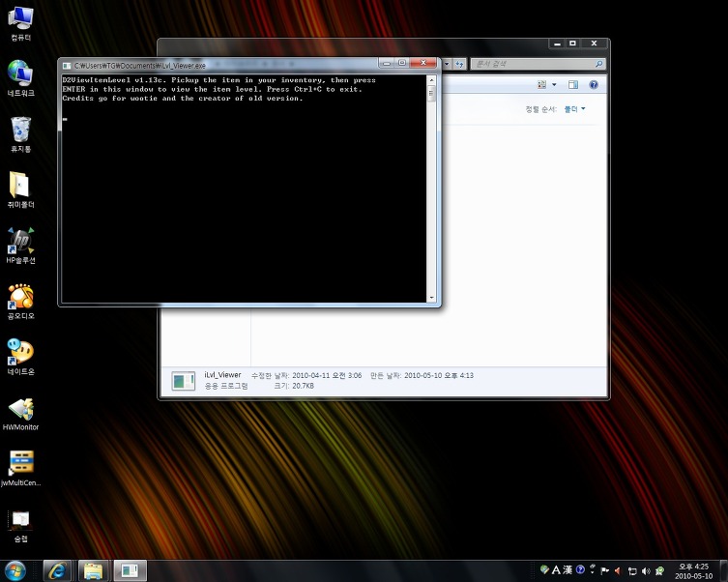Click console title C:\Users\TG\Documents\iLvl_Viewer.exe
This screenshot has height=582, width=728.
point(140,66)
